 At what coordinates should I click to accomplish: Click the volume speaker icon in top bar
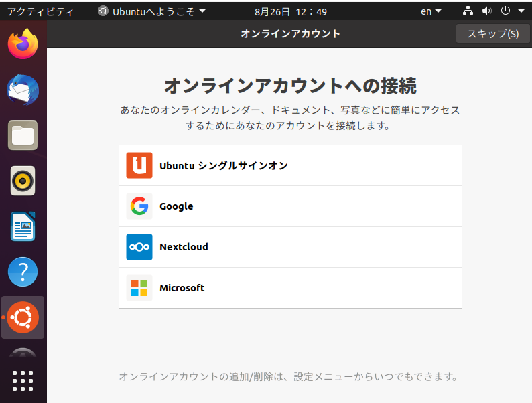[487, 11]
